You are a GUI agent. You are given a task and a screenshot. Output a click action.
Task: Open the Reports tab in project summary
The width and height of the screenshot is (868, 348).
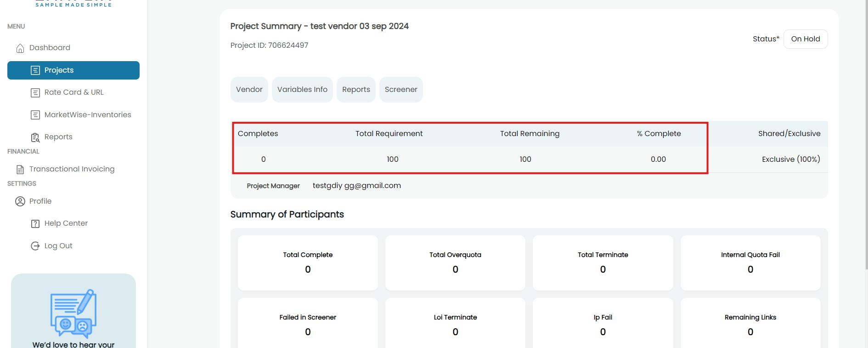(356, 90)
